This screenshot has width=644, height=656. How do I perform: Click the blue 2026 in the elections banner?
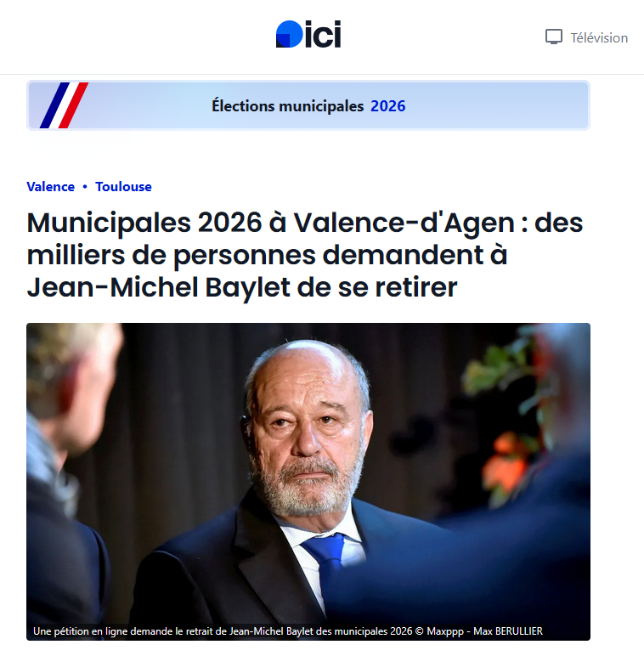pyautogui.click(x=388, y=106)
